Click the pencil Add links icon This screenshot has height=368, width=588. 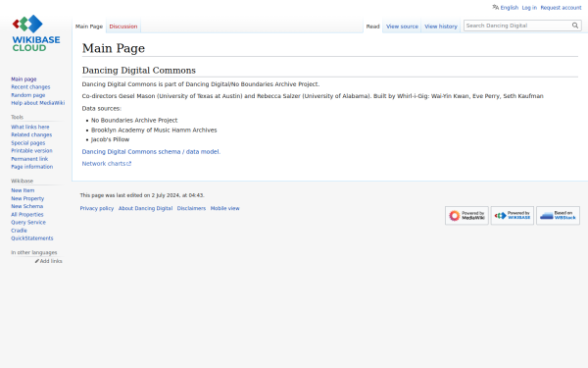pos(37,261)
